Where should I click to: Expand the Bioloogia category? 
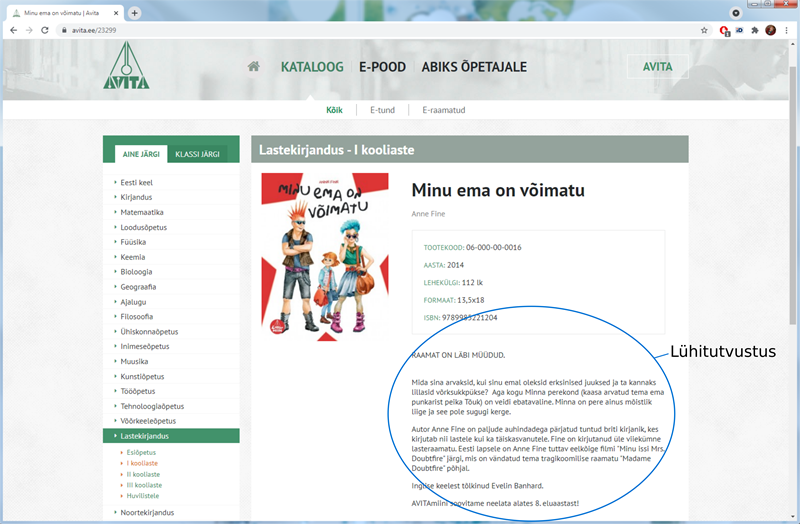(x=136, y=271)
